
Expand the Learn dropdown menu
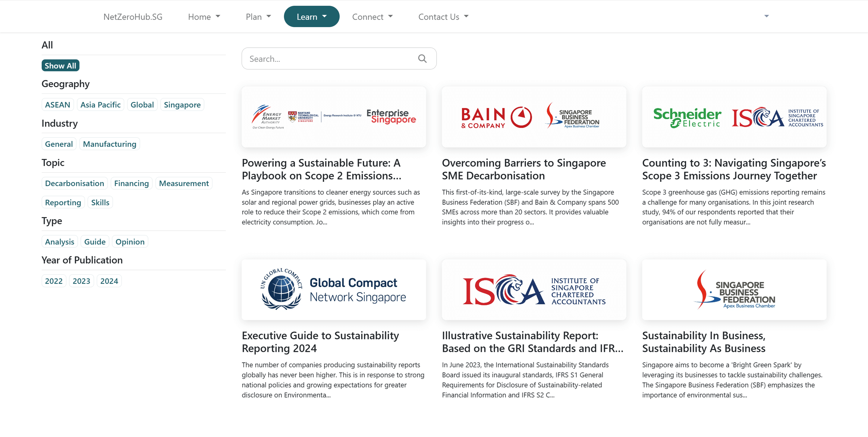tap(311, 16)
